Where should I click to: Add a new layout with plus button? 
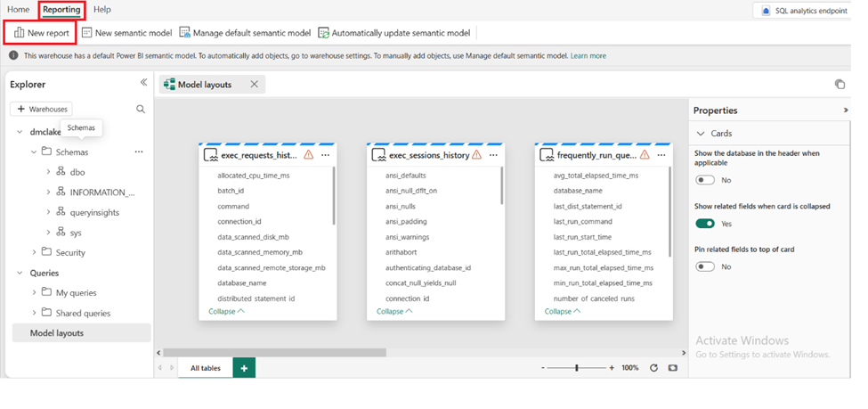click(244, 368)
